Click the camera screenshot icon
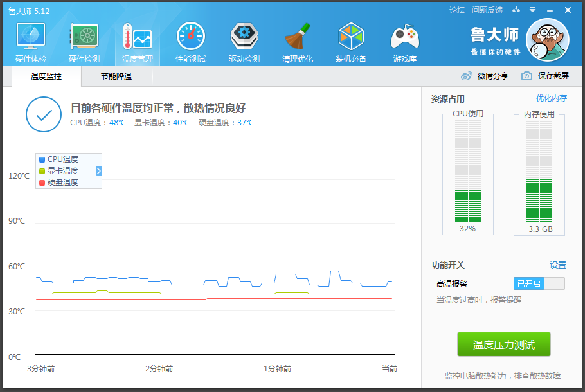This screenshot has width=585, height=392. pos(526,76)
